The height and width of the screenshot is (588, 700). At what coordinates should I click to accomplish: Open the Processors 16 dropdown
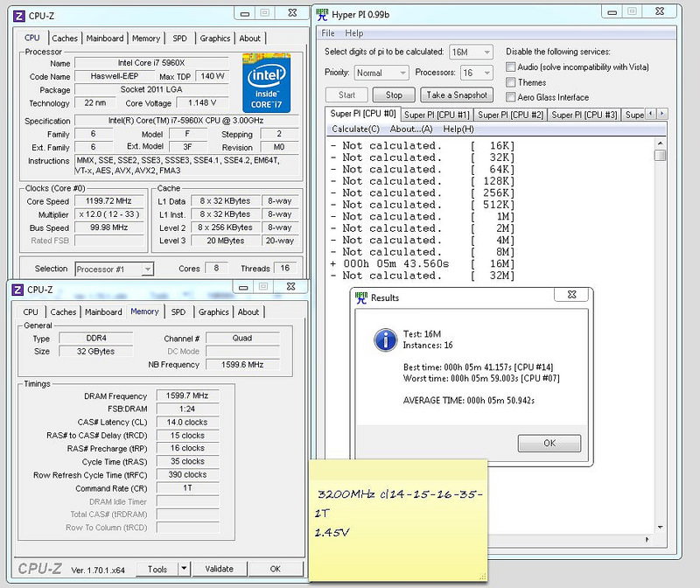[476, 73]
